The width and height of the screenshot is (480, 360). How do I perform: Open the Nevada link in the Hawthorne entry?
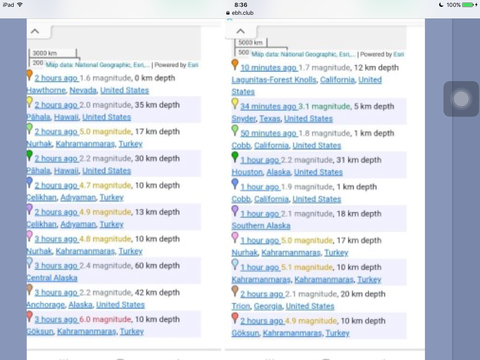[x=83, y=90]
